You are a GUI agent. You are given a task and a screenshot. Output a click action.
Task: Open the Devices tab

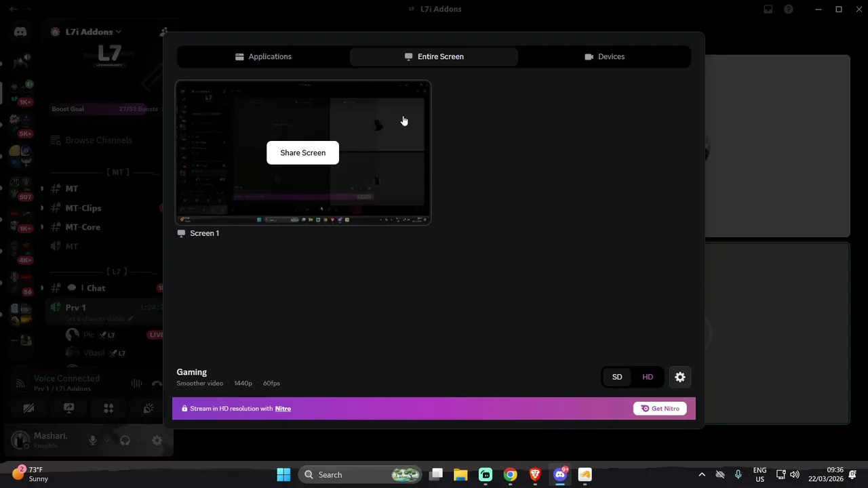click(x=604, y=57)
